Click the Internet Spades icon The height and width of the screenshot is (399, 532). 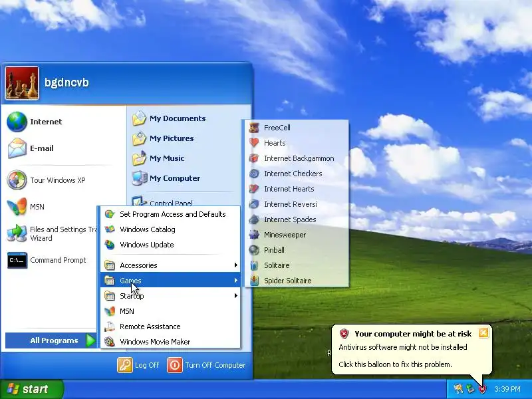[x=254, y=219]
